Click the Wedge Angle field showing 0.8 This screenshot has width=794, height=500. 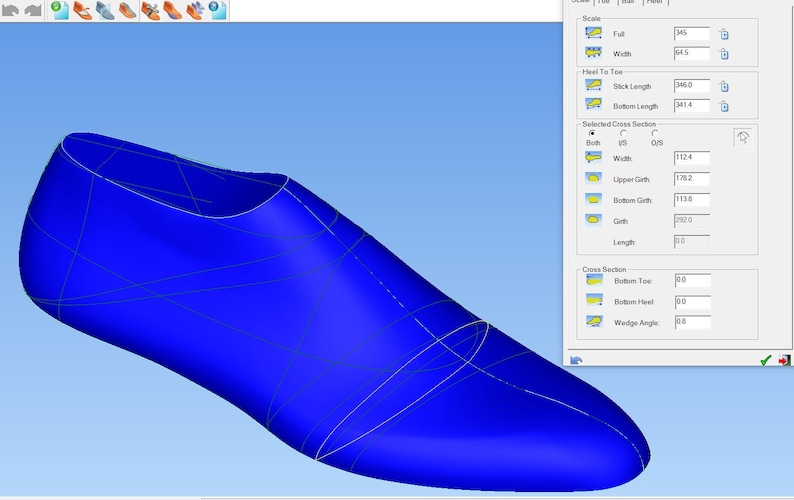(x=693, y=322)
